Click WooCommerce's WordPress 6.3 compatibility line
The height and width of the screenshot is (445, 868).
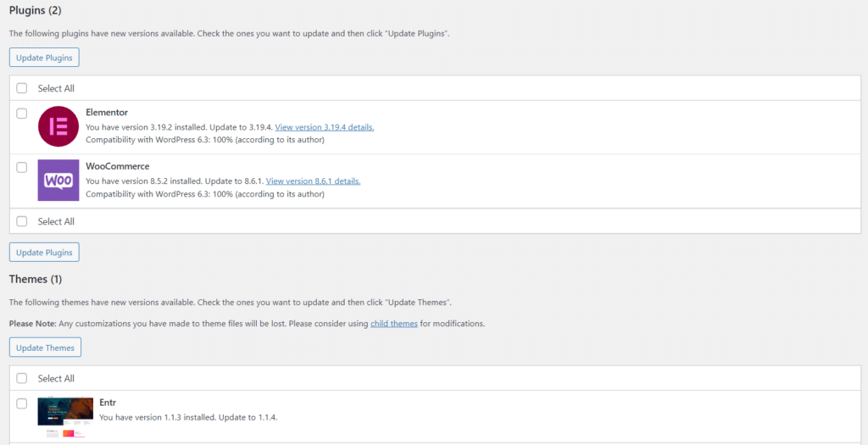205,194
